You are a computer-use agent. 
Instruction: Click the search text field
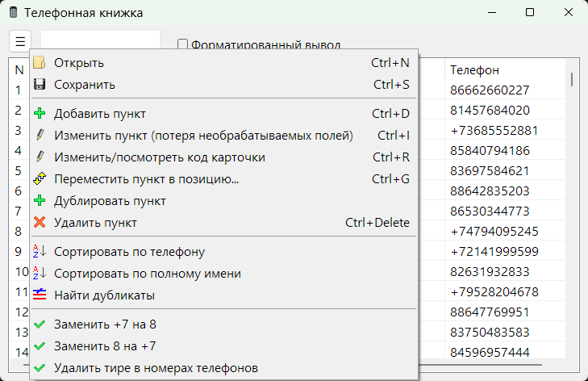click(101, 40)
